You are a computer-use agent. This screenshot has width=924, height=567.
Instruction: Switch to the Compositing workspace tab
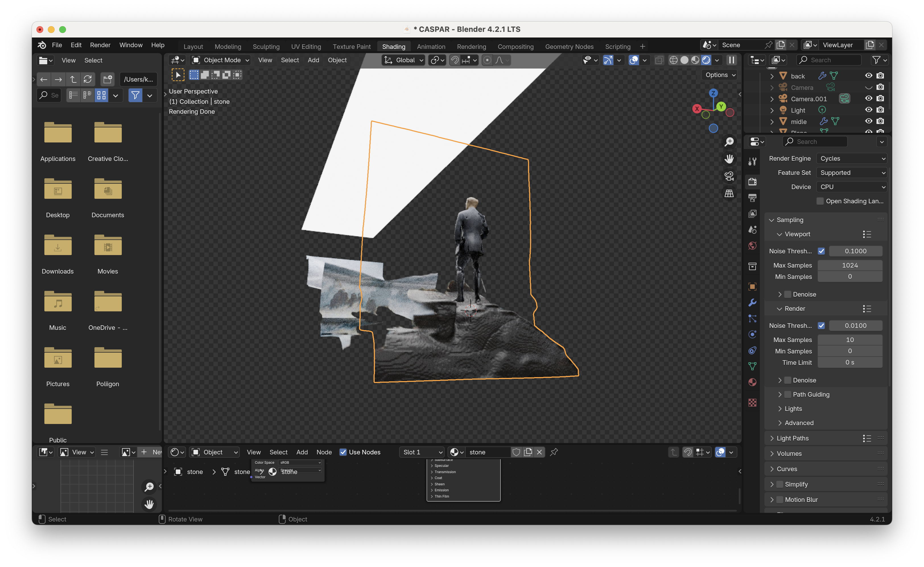pos(515,47)
